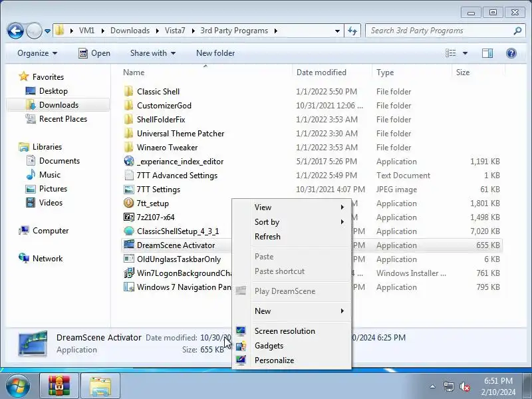Screen dimensions: 532x399
Task: Expand the view options dropdown arrow
Action: click(x=465, y=53)
